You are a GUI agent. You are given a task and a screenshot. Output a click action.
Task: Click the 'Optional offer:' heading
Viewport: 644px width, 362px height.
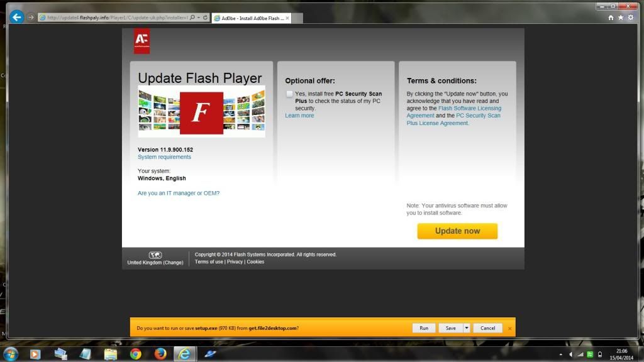click(x=310, y=81)
